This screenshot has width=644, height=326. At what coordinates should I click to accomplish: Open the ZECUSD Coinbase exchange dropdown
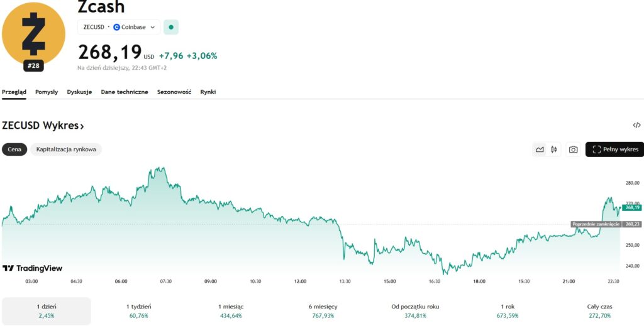pyautogui.click(x=119, y=27)
